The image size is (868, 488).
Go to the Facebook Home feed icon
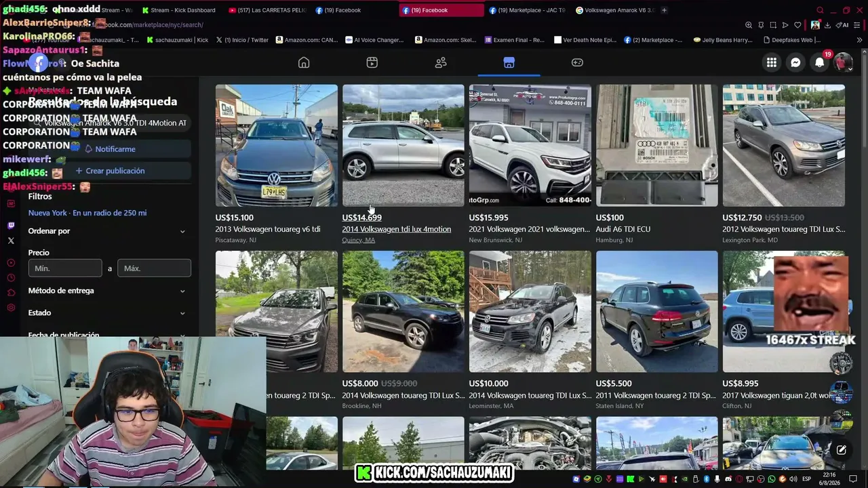coord(304,62)
